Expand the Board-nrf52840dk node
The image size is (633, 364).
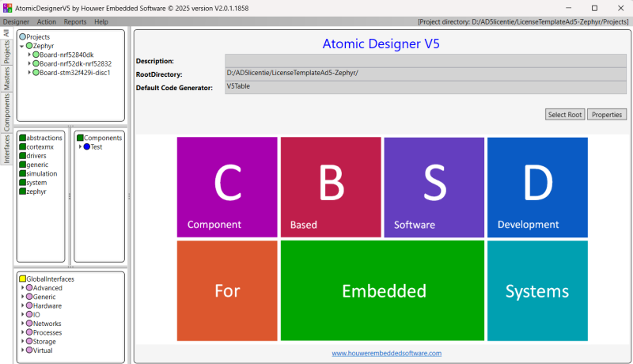(x=29, y=54)
